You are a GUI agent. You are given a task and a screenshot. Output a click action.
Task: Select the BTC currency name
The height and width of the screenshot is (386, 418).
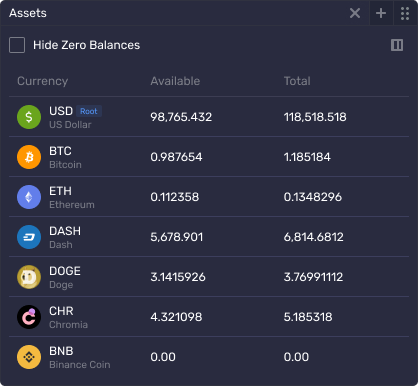[x=60, y=151]
